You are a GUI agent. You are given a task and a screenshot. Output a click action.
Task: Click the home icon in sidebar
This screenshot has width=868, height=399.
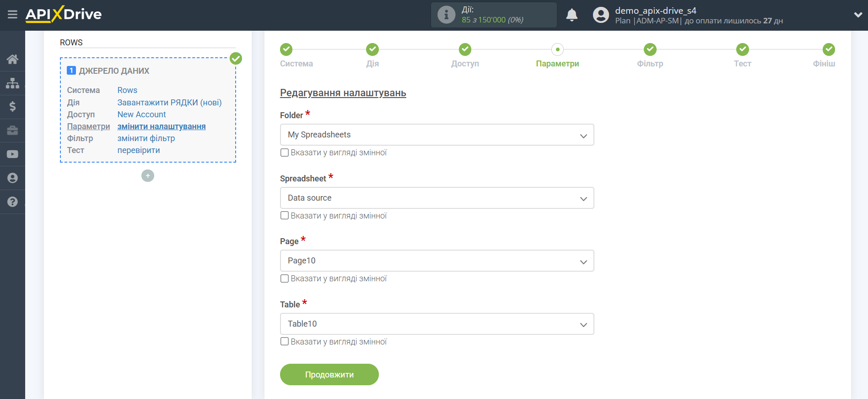[x=12, y=59]
